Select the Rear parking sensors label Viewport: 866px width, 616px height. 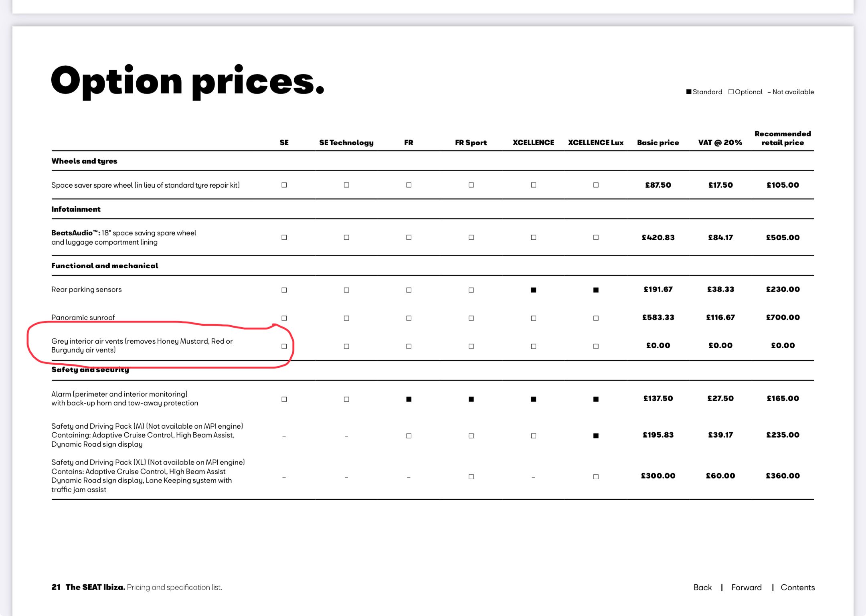(x=86, y=289)
